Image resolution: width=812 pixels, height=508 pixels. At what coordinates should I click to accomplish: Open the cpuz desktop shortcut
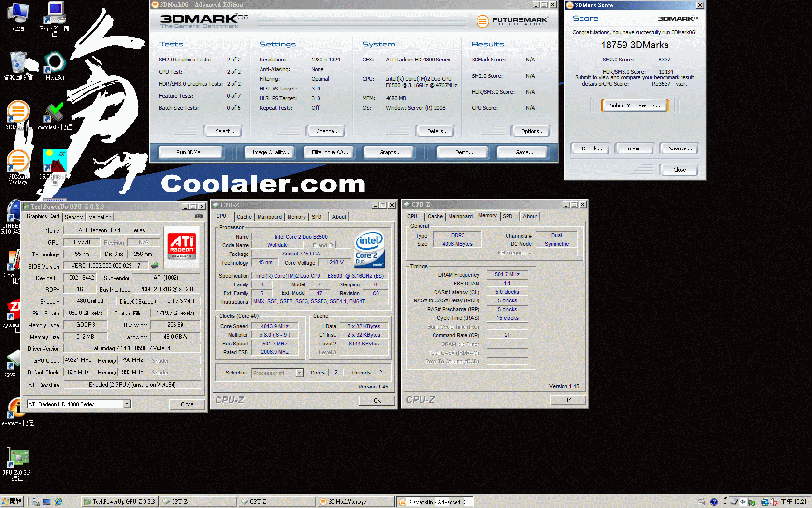click(12, 363)
